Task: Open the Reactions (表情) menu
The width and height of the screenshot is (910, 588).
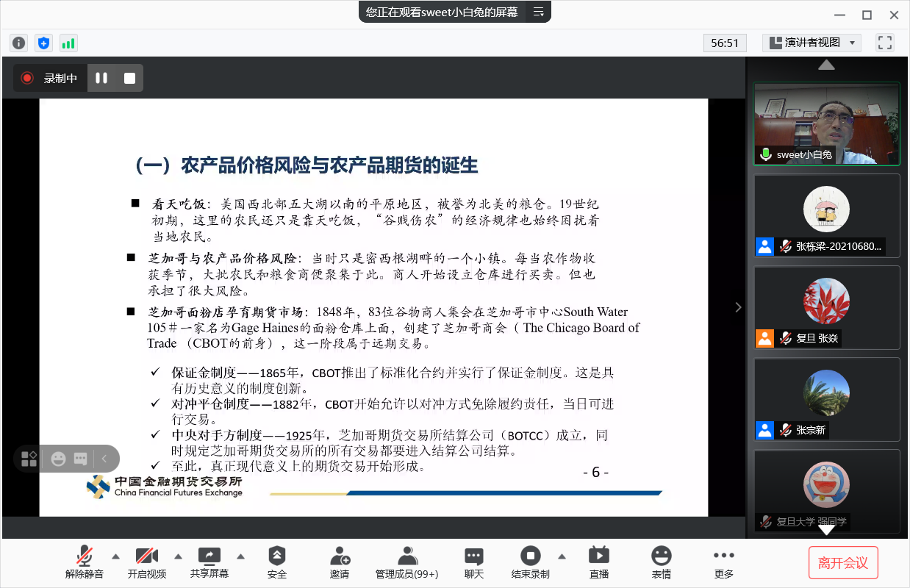Action: [662, 562]
